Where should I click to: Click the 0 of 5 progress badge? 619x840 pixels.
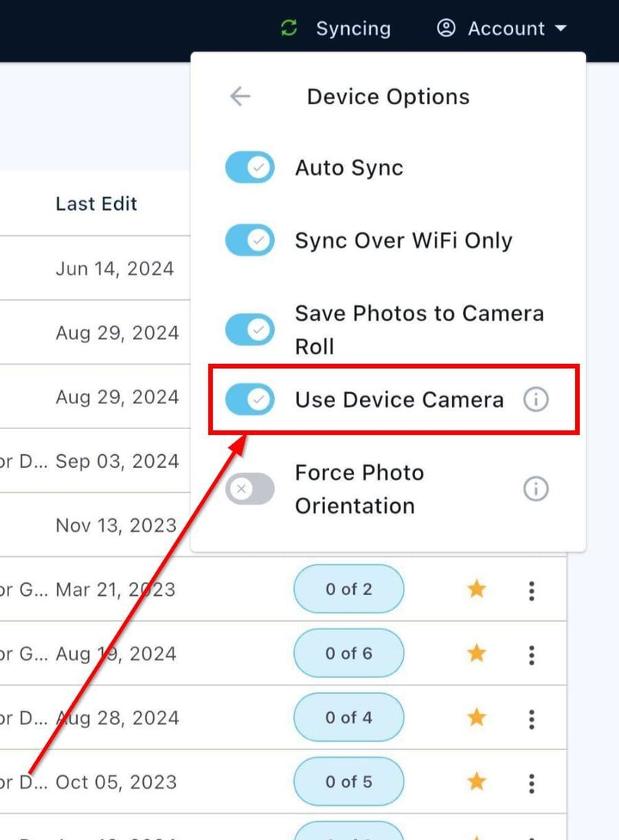(349, 781)
